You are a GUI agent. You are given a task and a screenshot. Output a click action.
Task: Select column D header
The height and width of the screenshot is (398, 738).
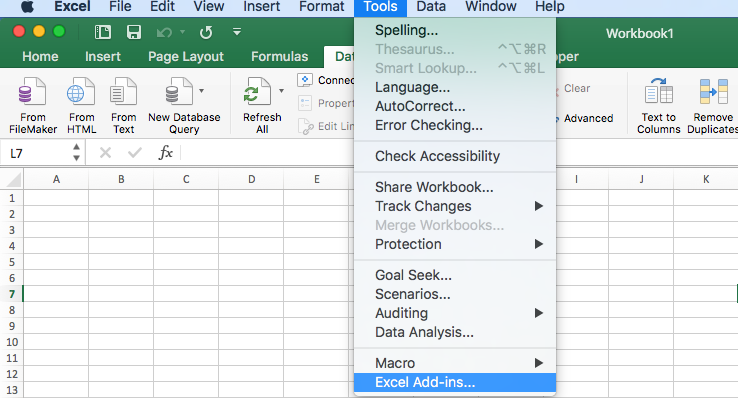[x=251, y=179]
